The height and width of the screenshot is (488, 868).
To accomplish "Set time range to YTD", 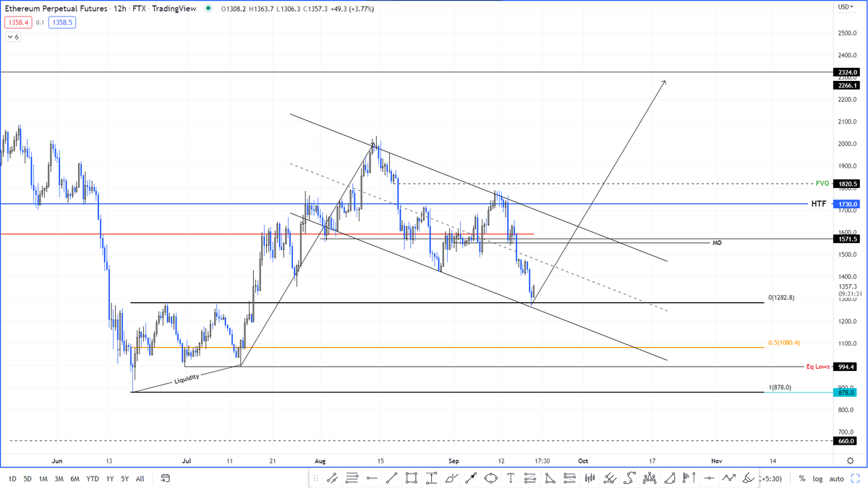I will (x=93, y=479).
